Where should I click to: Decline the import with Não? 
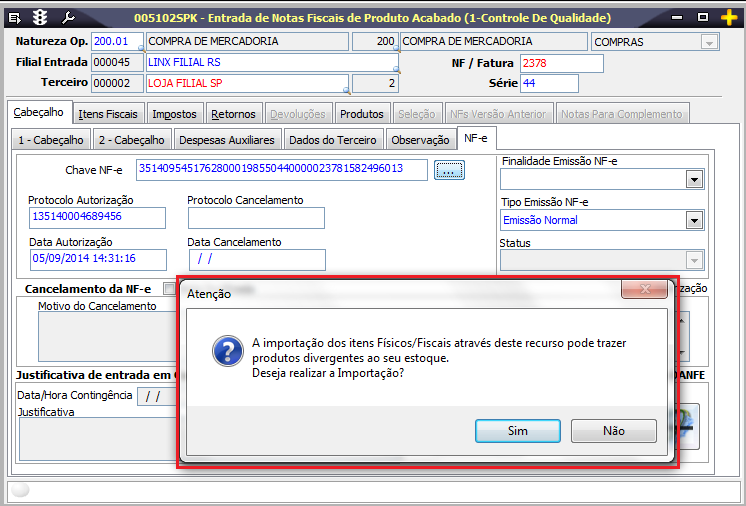[614, 431]
